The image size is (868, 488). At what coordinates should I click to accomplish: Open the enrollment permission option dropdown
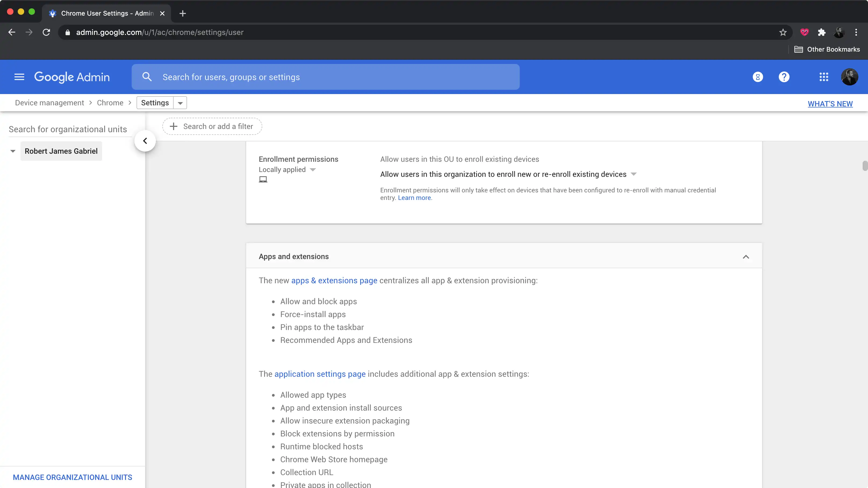[x=508, y=174]
